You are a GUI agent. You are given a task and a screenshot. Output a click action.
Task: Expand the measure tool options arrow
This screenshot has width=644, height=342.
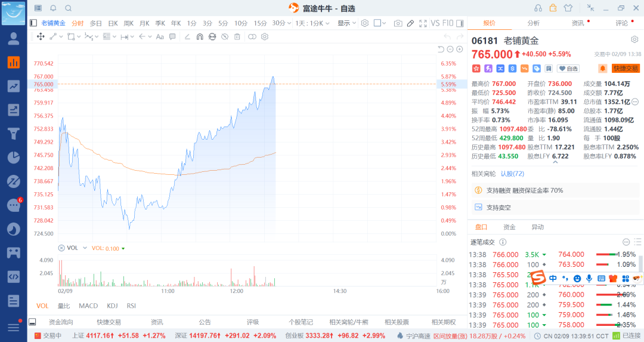tap(132, 36)
